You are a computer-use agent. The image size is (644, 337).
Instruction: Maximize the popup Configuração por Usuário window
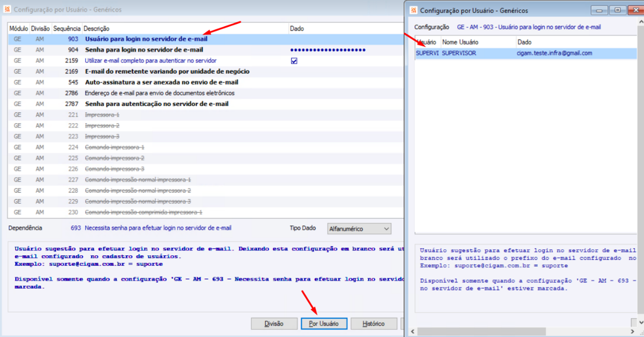click(x=618, y=10)
